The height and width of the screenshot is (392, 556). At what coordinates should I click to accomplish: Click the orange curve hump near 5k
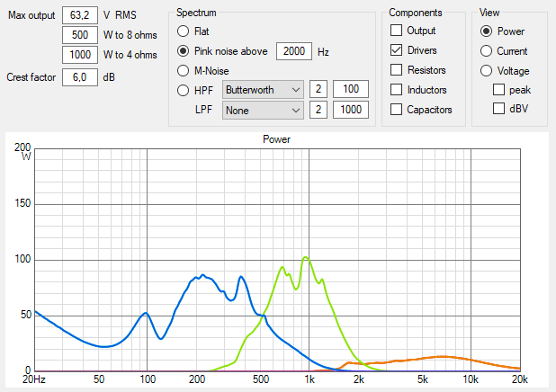coord(444,357)
